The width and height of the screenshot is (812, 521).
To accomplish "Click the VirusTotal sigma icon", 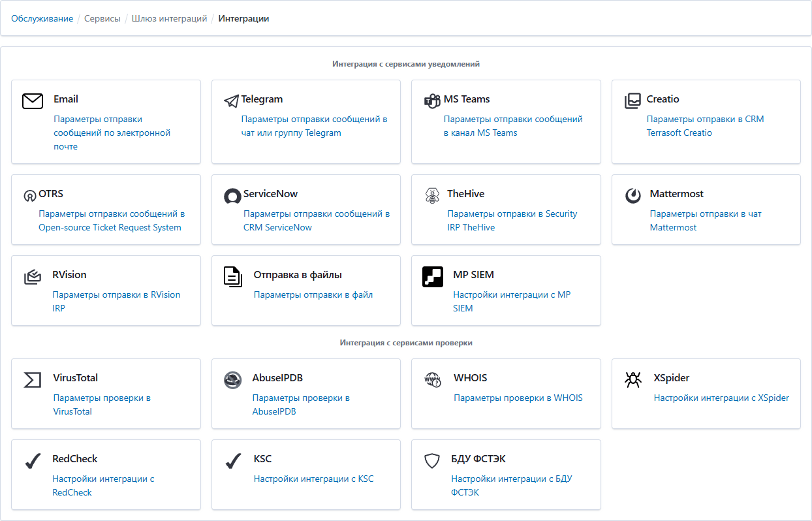I will (x=33, y=380).
